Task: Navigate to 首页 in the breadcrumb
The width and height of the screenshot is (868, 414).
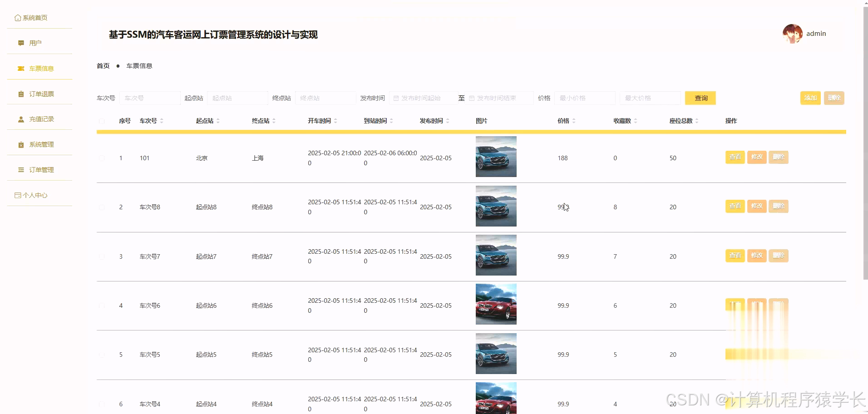Action: tap(103, 65)
